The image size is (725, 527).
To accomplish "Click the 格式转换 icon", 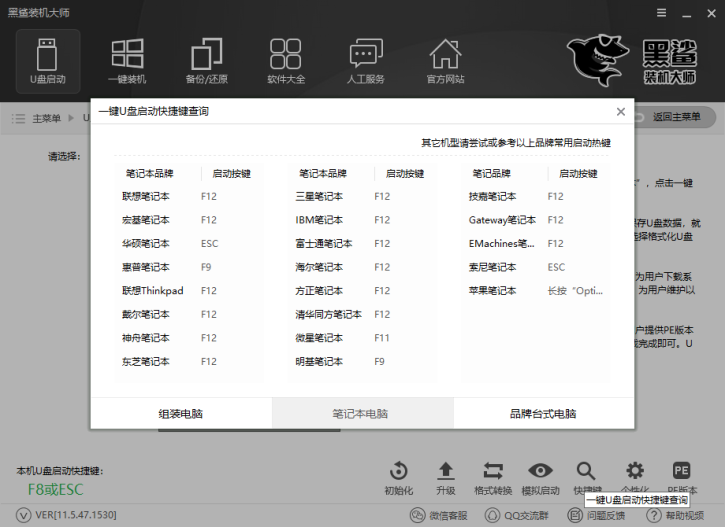I will (493, 477).
